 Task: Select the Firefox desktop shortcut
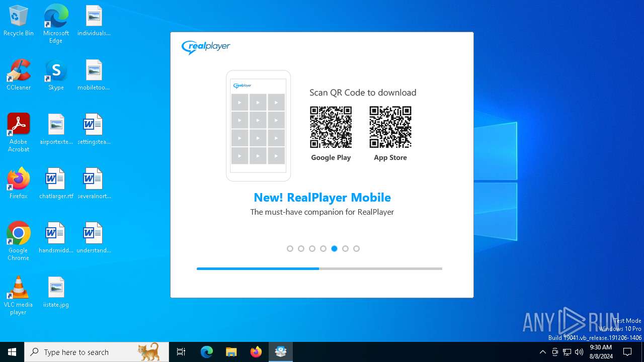[x=19, y=184]
